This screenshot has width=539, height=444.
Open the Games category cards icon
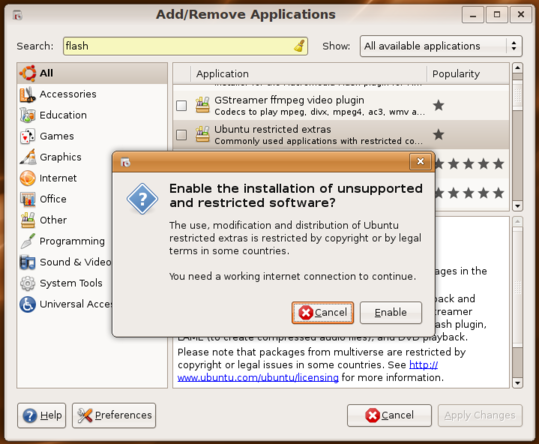28,136
